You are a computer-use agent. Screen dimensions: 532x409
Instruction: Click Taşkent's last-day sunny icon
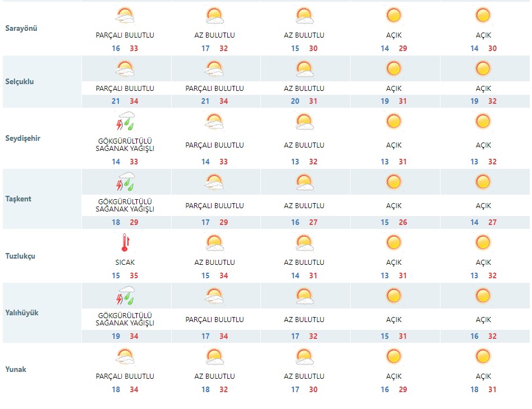tap(483, 182)
